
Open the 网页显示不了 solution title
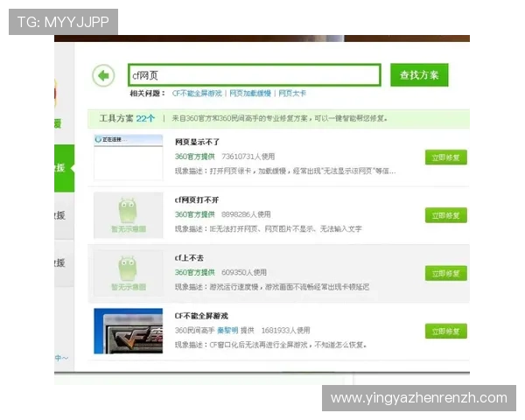click(197, 142)
